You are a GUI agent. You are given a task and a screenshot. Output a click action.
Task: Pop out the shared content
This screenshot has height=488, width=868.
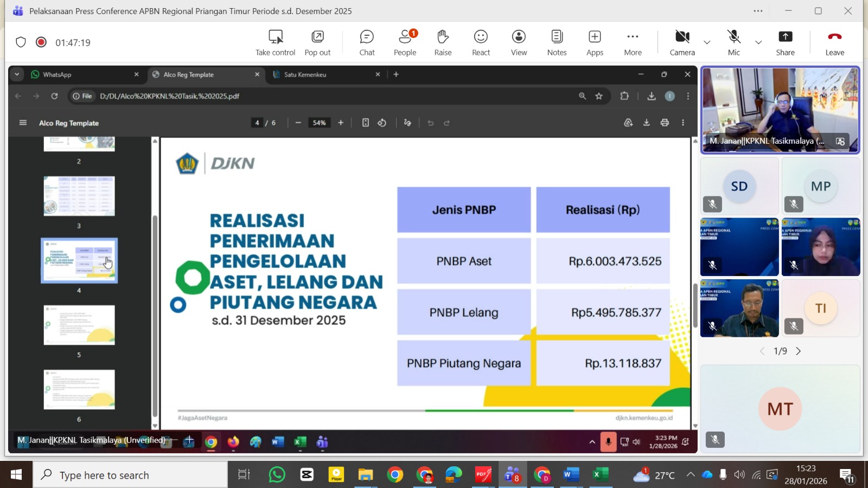(317, 42)
